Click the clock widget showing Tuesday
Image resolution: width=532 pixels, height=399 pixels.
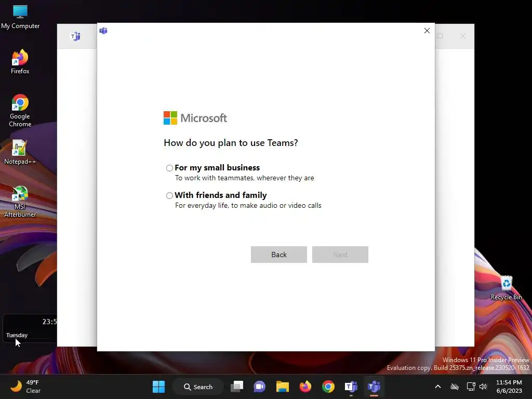tap(30, 328)
